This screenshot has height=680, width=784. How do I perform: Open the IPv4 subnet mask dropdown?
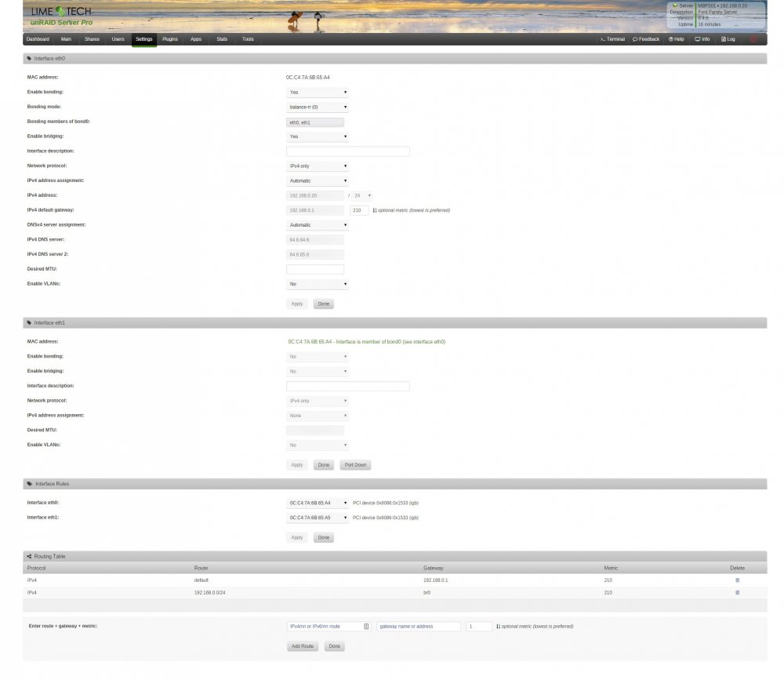[x=362, y=195]
